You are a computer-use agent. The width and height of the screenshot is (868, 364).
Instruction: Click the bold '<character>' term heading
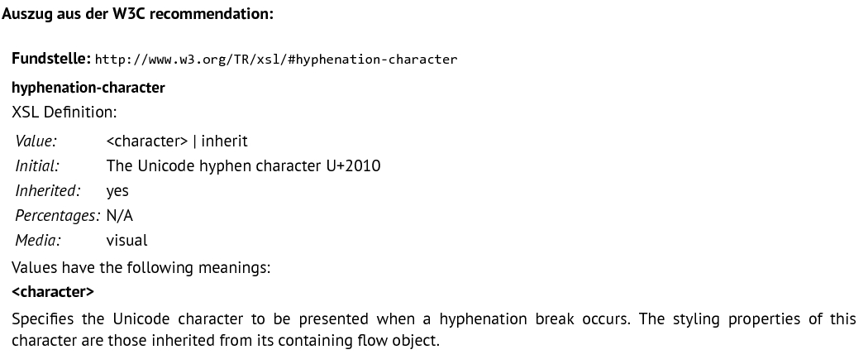(53, 291)
